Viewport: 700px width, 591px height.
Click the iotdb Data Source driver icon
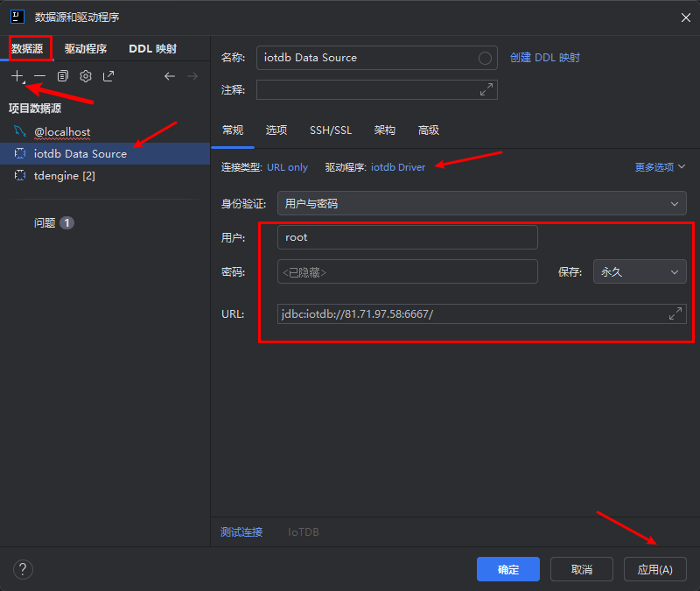[x=20, y=154]
